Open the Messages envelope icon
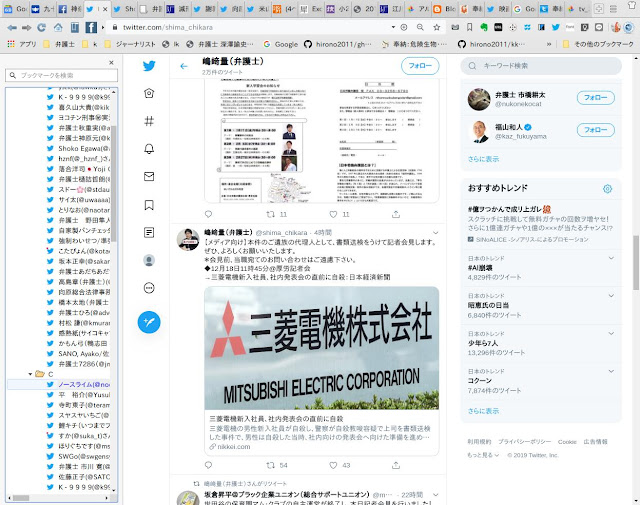Screen dimensions: 640x505 point(149,176)
